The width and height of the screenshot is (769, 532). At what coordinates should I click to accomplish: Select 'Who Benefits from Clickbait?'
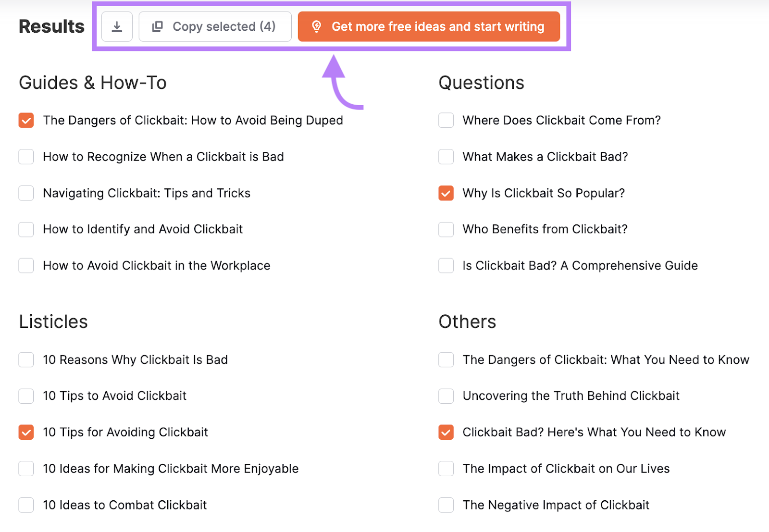(x=446, y=229)
